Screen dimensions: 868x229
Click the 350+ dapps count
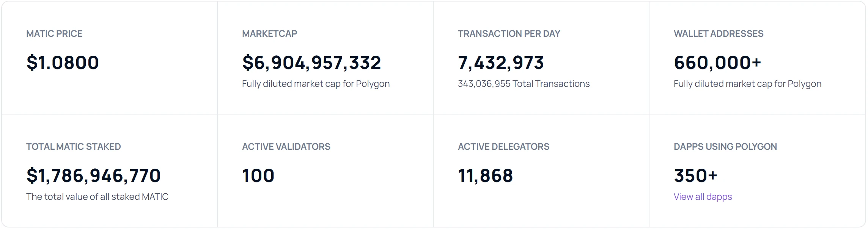coord(695,176)
